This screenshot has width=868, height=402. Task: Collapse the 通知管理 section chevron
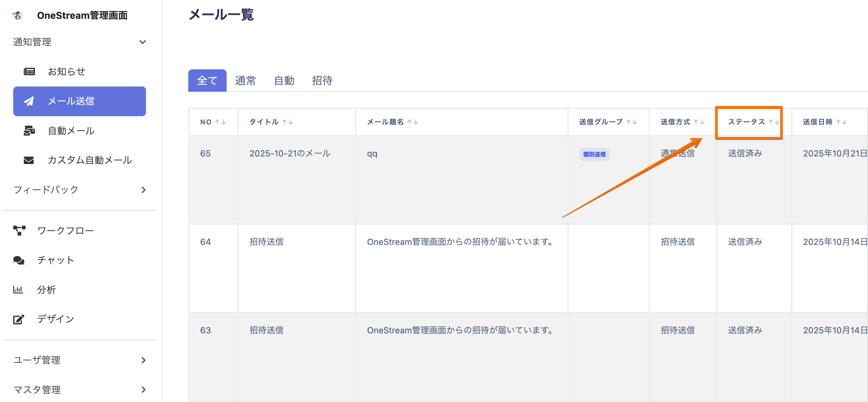tap(143, 42)
